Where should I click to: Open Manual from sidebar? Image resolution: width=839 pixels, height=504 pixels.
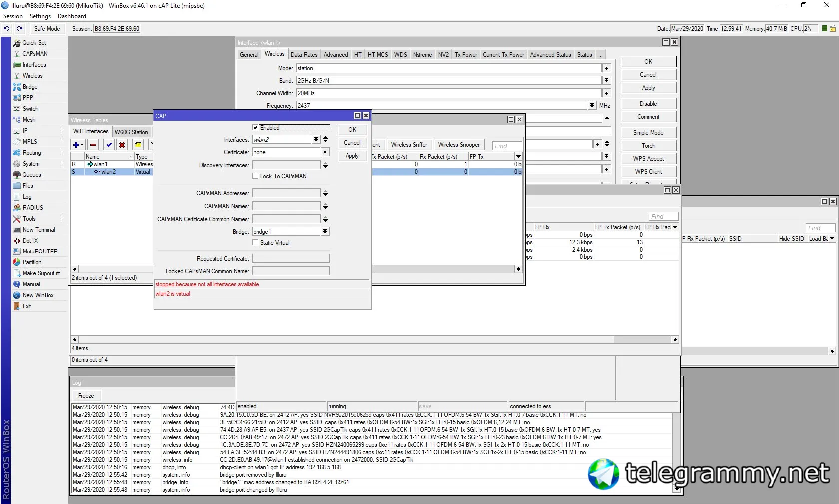click(x=31, y=284)
